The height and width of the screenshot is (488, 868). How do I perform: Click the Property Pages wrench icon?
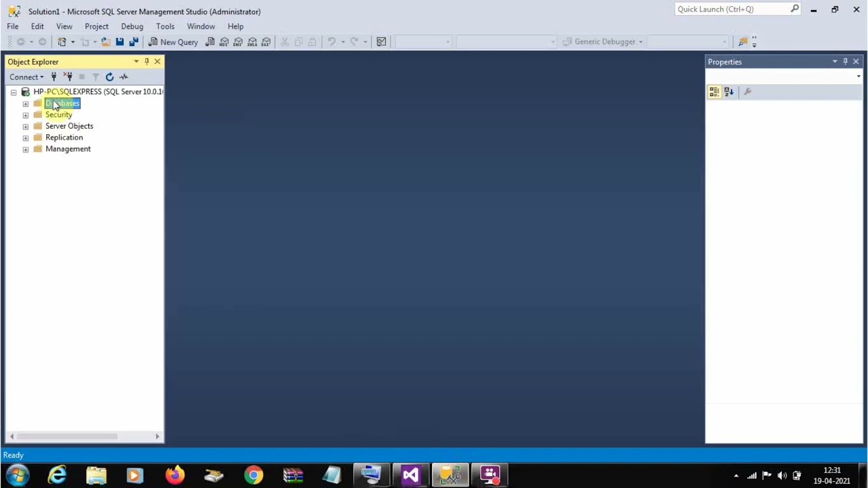tap(747, 91)
